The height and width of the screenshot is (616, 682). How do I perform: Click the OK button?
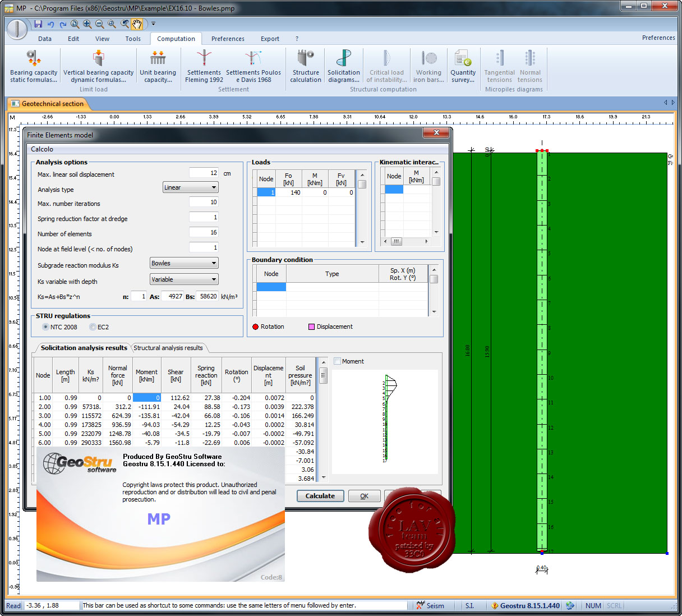(x=365, y=496)
